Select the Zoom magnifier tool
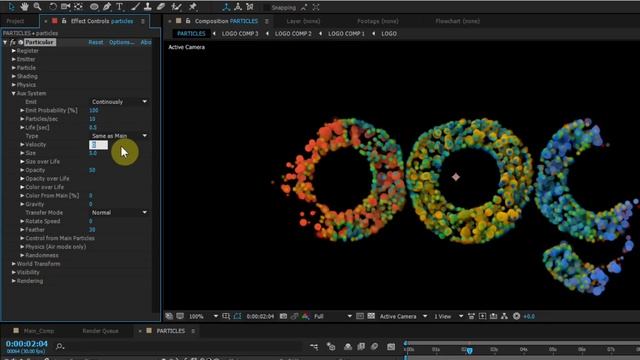 37,7
